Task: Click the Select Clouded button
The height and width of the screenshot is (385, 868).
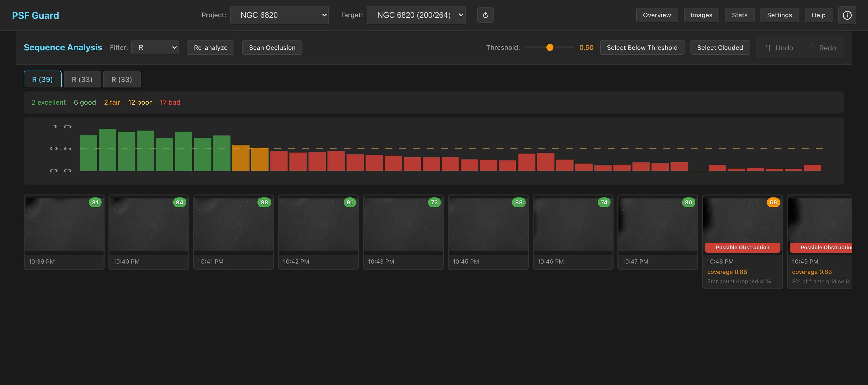Action: [720, 48]
